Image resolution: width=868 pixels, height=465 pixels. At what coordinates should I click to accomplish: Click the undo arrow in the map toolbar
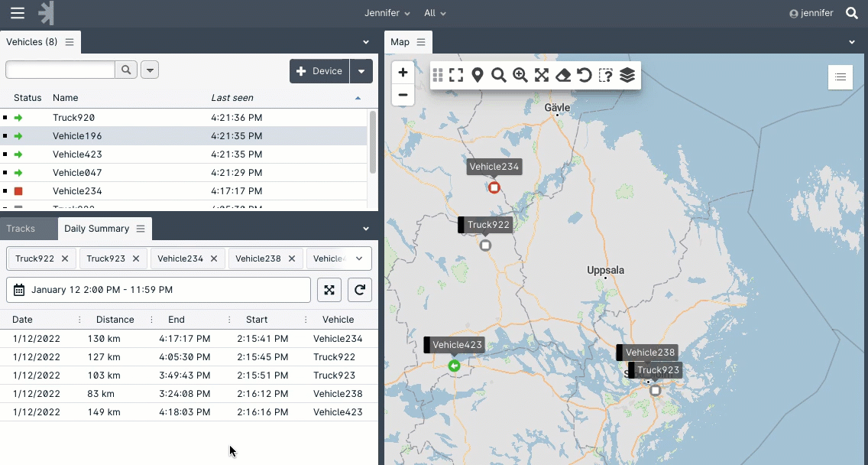584,75
